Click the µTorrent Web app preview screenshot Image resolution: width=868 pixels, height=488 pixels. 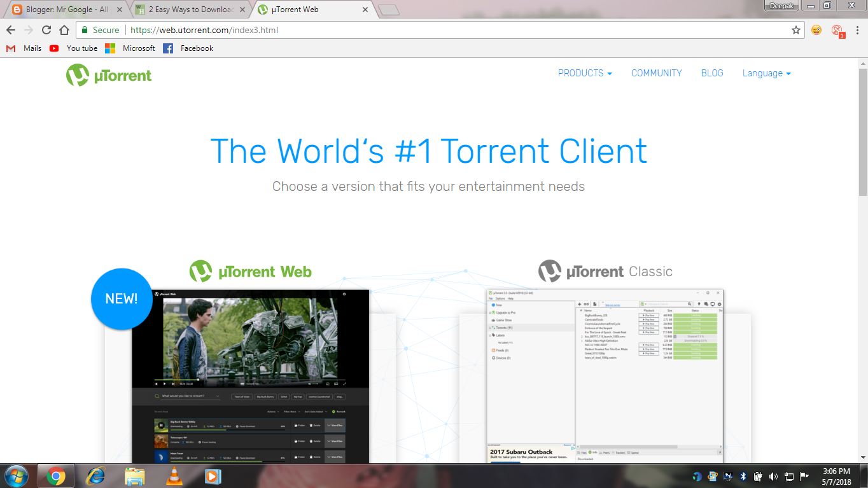250,377
